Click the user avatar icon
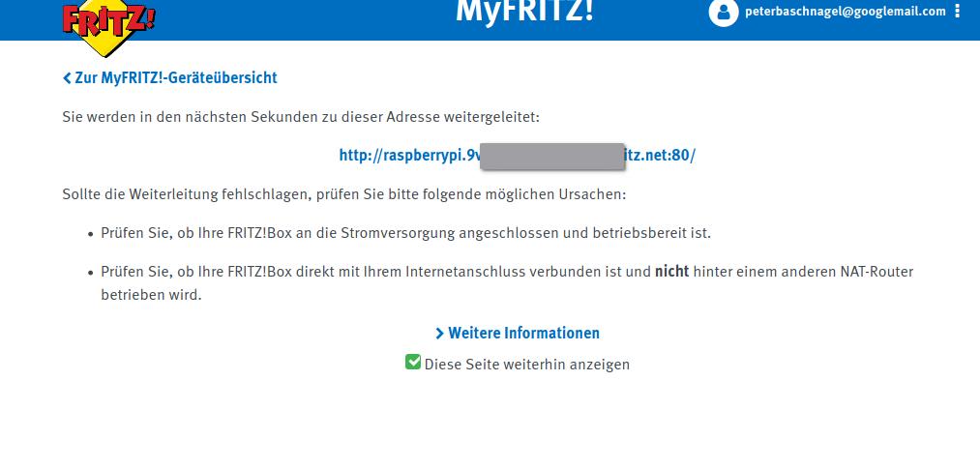The width and height of the screenshot is (980, 469). (723, 13)
